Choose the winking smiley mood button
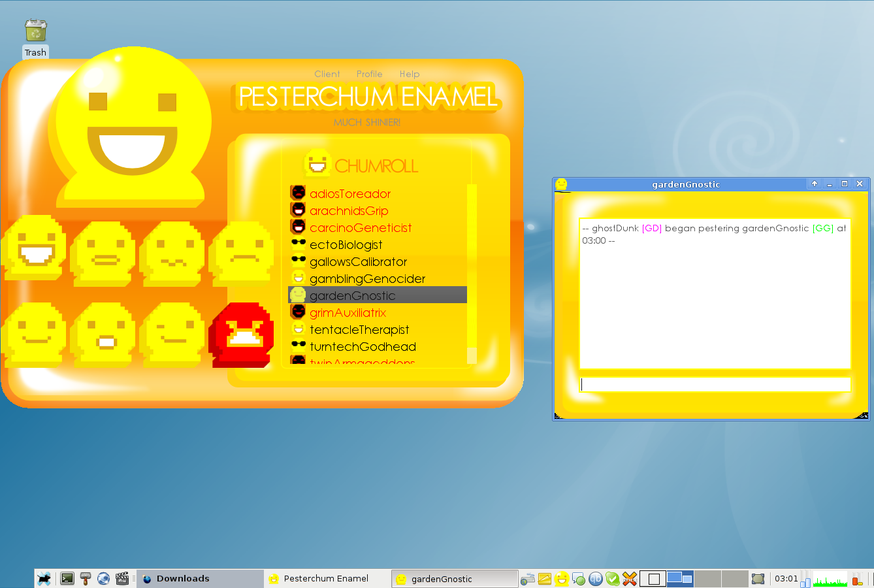 pos(173,335)
